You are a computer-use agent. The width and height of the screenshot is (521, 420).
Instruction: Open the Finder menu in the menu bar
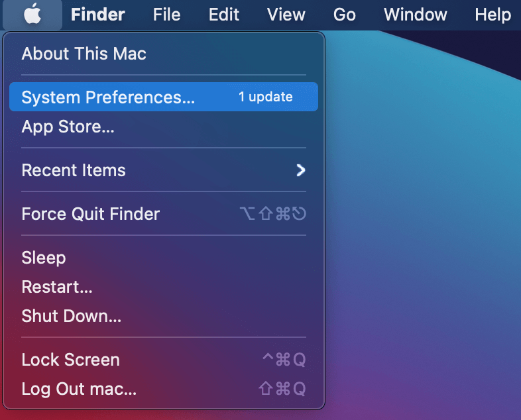click(97, 15)
